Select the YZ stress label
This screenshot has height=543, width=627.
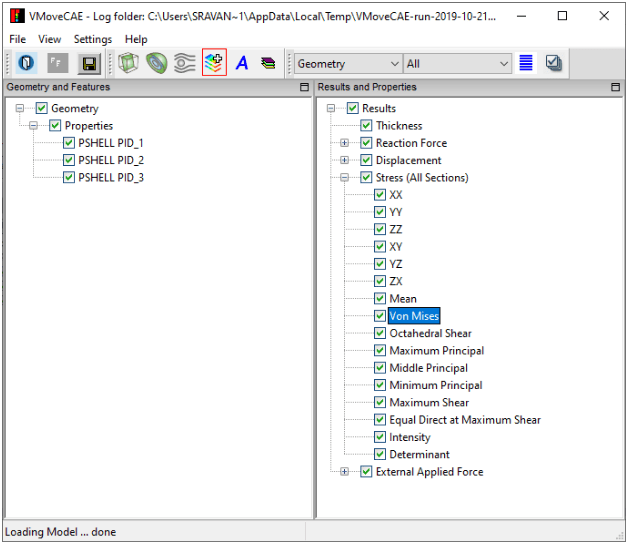coord(396,264)
